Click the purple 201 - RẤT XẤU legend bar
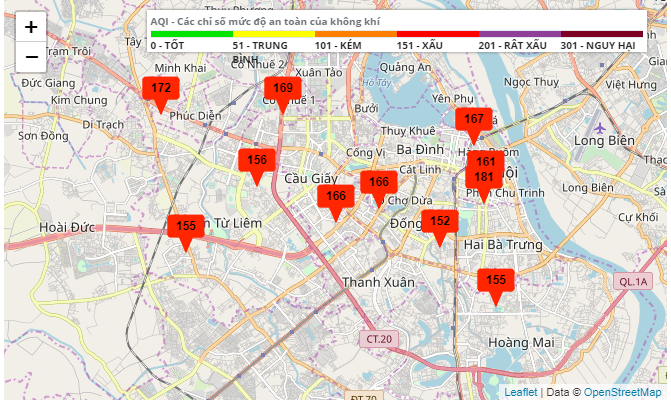Viewport: 671px width, 405px height. click(x=519, y=35)
